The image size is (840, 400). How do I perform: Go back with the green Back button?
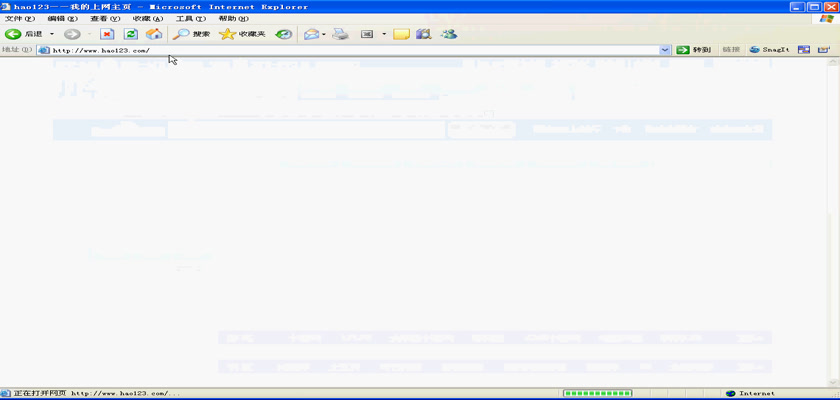pos(24,34)
